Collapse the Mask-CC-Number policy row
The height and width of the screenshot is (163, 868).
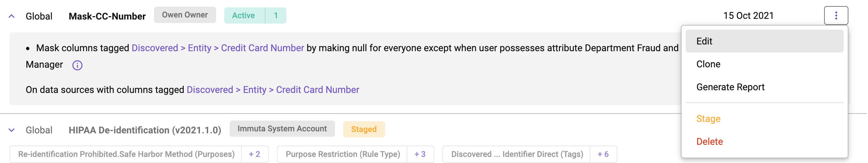[11, 16]
